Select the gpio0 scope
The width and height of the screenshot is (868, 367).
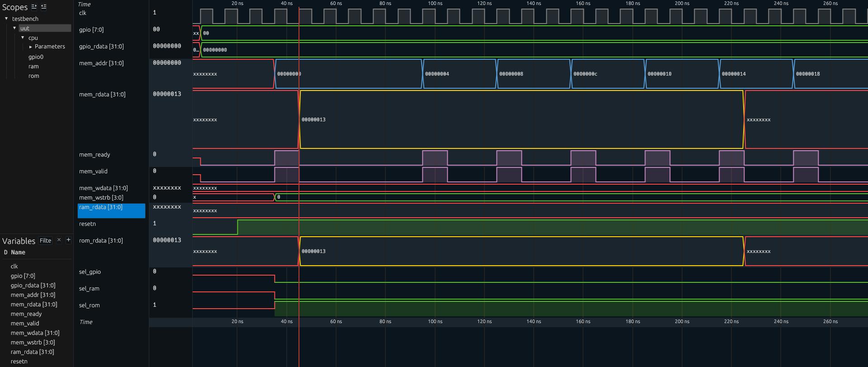36,57
